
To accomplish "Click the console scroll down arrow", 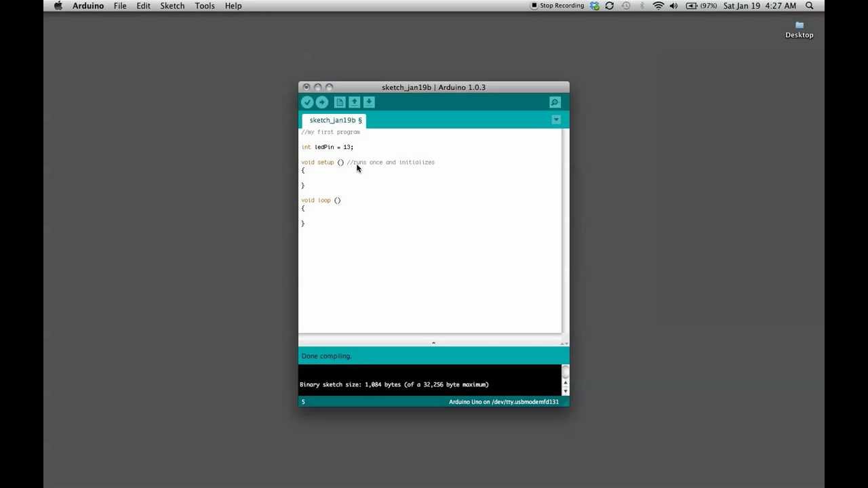I will (x=566, y=392).
